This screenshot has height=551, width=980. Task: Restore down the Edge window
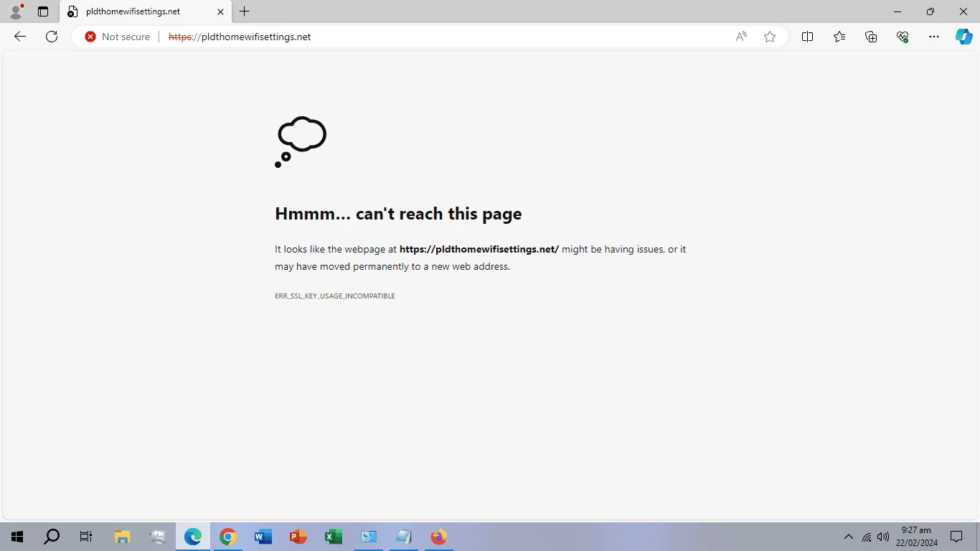[x=930, y=11]
